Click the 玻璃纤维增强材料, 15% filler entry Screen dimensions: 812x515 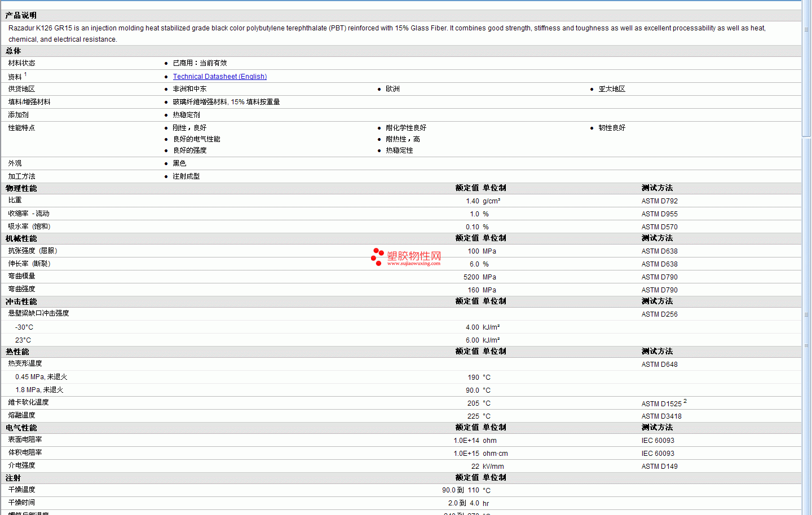(226, 102)
